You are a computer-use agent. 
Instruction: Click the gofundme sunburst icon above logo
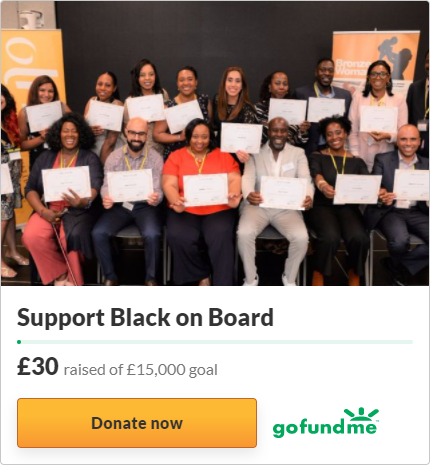[361, 414]
